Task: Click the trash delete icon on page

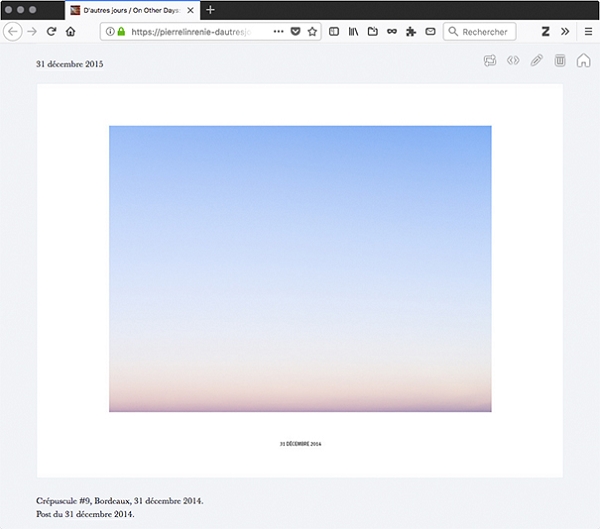Action: click(x=560, y=61)
